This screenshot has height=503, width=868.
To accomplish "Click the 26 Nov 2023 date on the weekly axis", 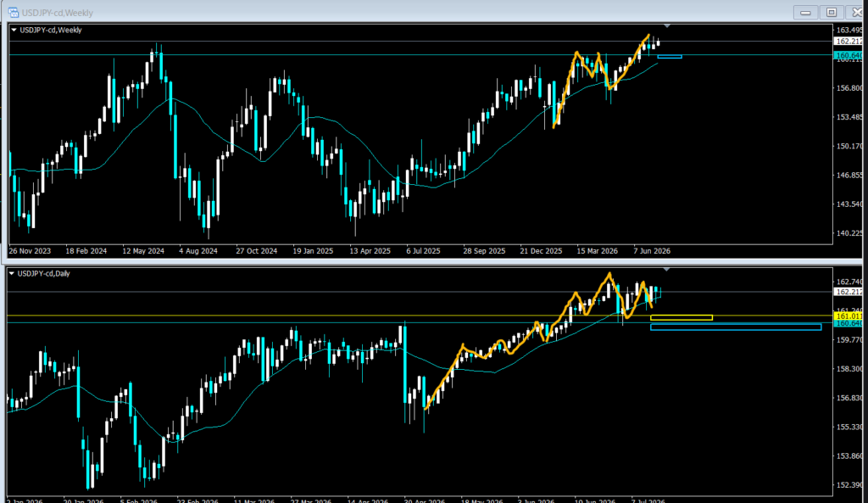I will 30,251.
